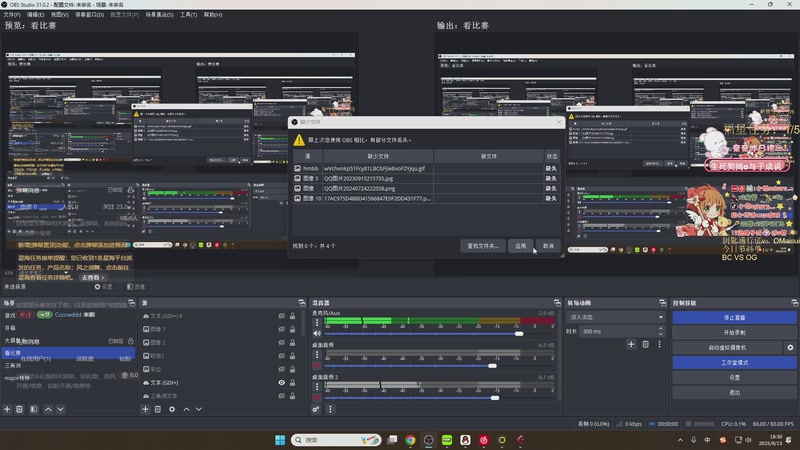Move source down in sources panel
800x450 pixels.
coord(198,409)
